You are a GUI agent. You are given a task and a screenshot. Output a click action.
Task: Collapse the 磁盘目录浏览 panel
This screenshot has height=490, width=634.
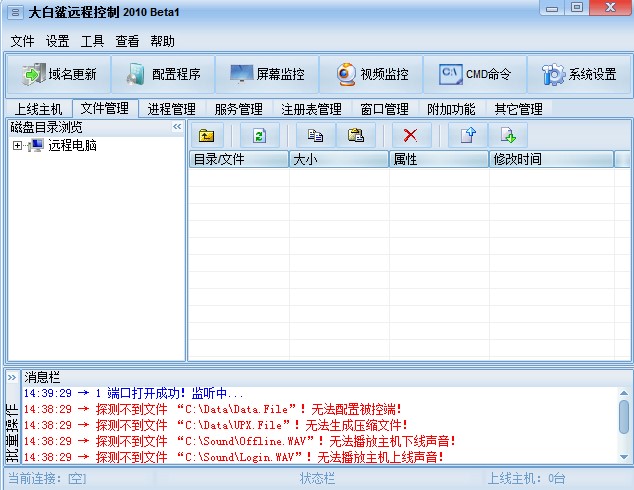click(177, 127)
